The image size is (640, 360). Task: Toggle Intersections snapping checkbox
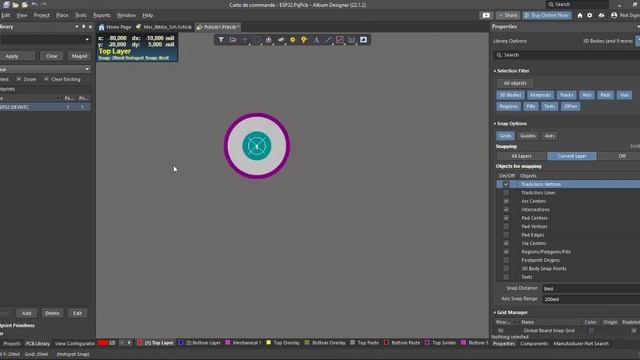pyautogui.click(x=506, y=209)
